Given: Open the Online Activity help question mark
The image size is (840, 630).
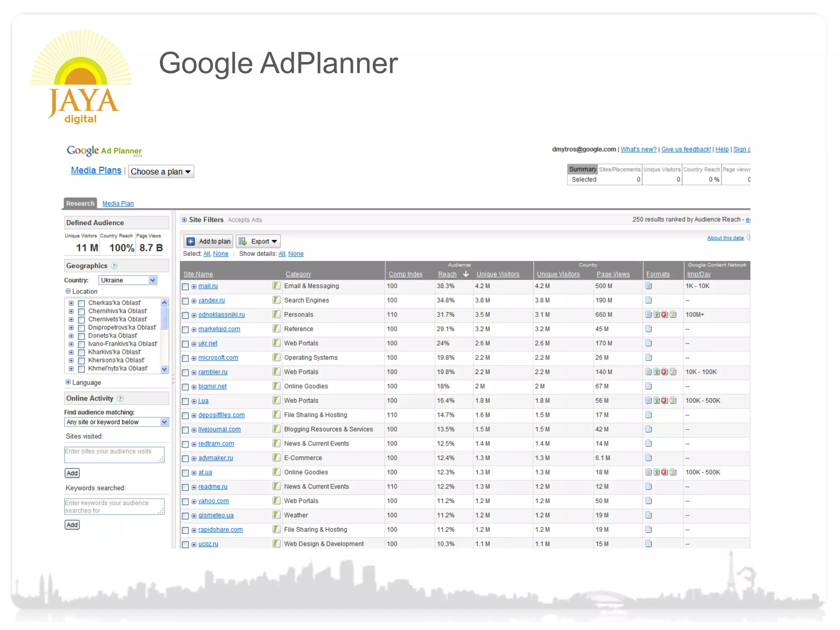Looking at the screenshot, I should 120,398.
